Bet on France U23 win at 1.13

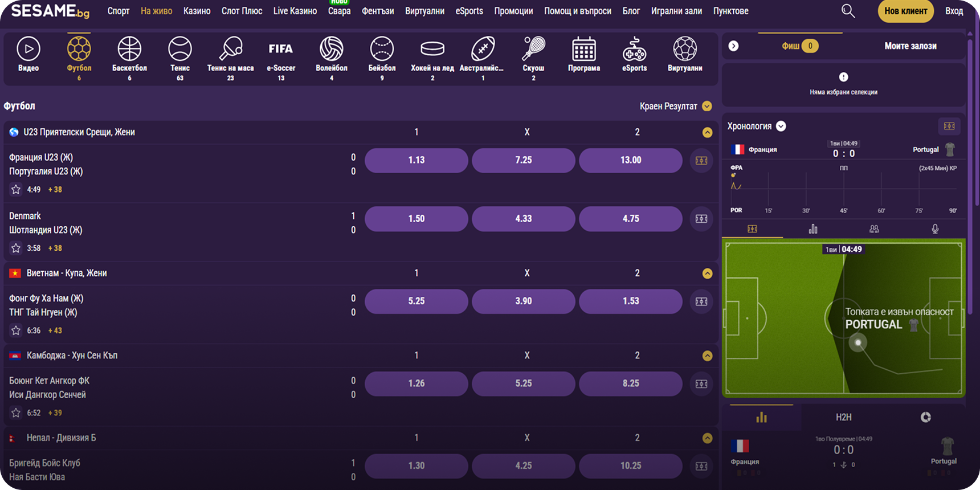[x=416, y=160]
